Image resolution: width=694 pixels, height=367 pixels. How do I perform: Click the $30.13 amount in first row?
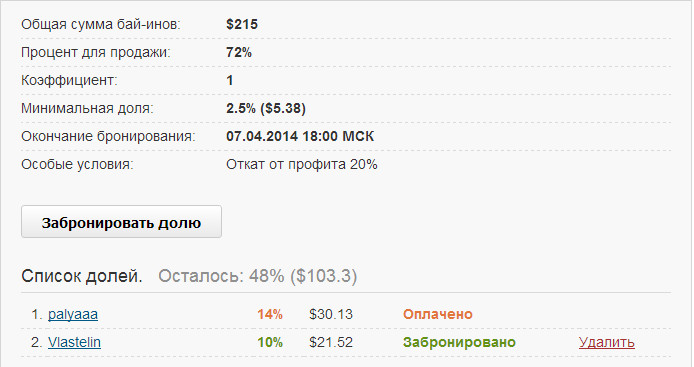(x=331, y=314)
